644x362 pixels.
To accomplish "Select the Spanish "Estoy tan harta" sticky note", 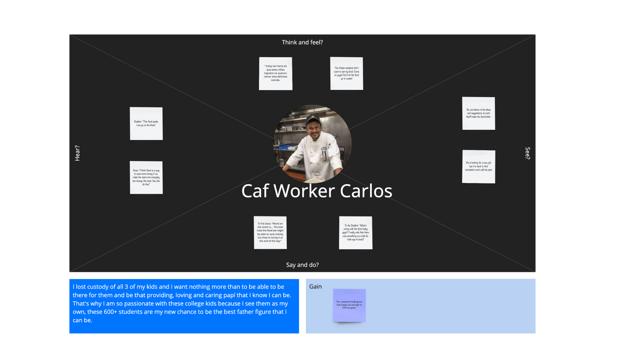I will pyautogui.click(x=275, y=73).
